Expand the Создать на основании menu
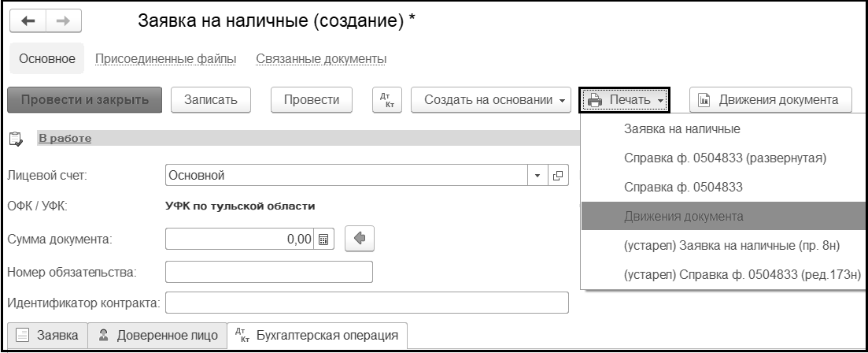 494,100
